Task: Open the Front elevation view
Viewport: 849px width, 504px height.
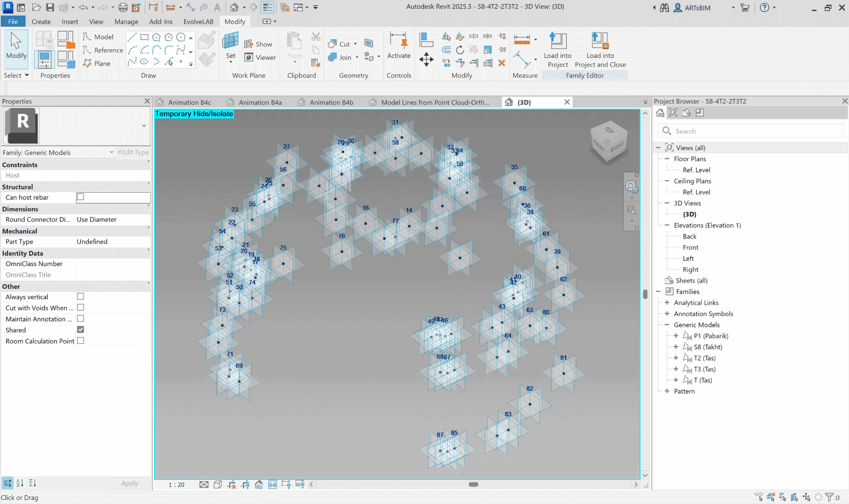Action: pyautogui.click(x=690, y=247)
